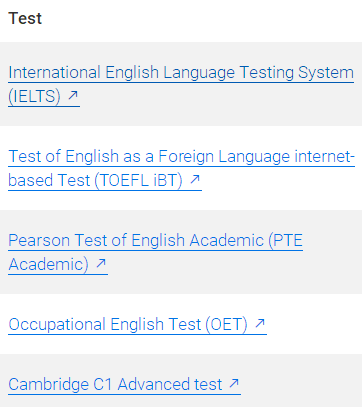Follow the Pearson Test of English Academic link

(x=155, y=252)
